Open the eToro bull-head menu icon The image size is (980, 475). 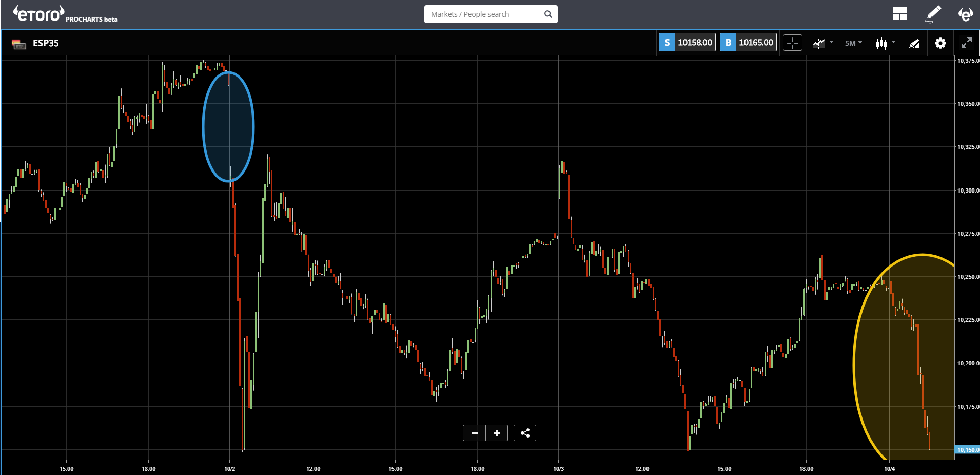point(965,14)
